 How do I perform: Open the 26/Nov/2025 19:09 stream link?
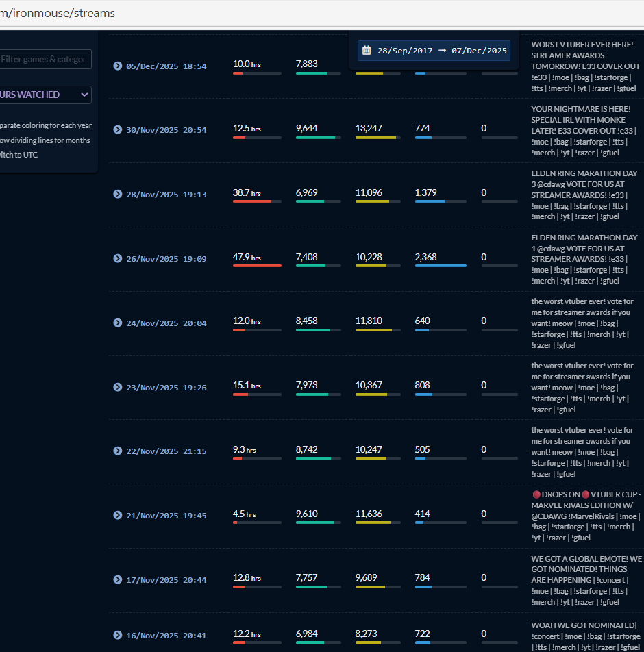(x=166, y=259)
